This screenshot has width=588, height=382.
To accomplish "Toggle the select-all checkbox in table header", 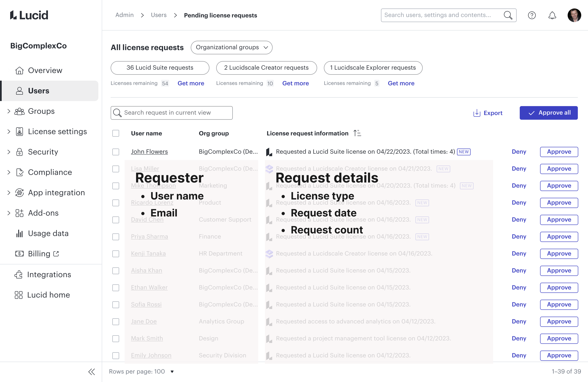I will point(116,133).
